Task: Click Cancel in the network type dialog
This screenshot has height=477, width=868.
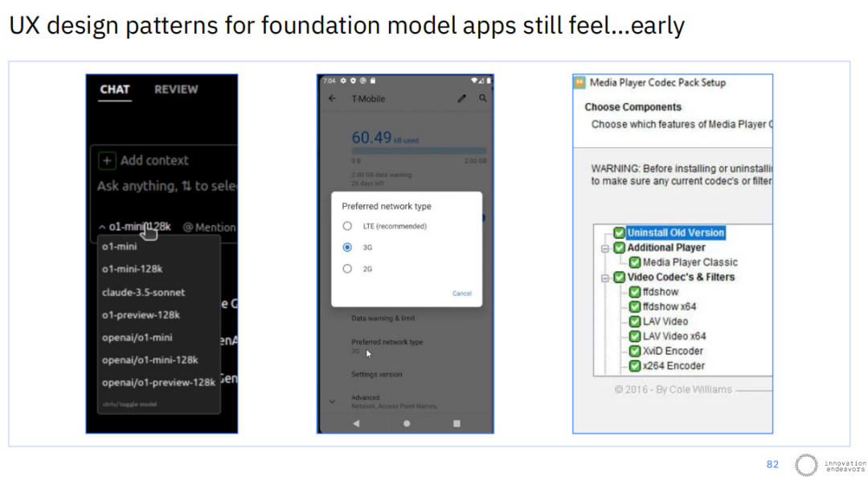Action: 461,294
